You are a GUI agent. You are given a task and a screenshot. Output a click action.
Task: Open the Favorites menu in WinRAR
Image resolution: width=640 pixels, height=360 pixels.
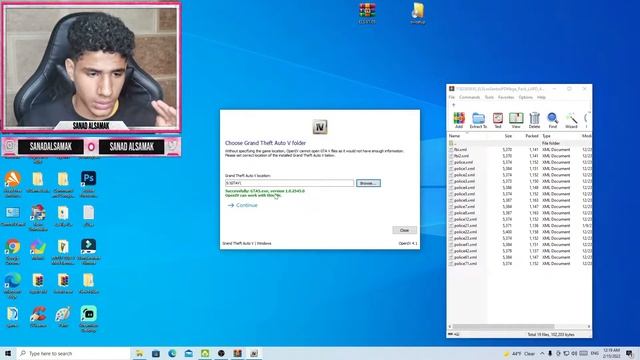[x=506, y=97]
